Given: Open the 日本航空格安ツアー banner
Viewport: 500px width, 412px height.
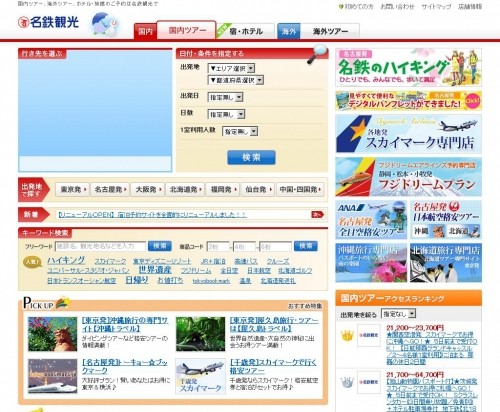Looking at the screenshot, I should (446, 220).
